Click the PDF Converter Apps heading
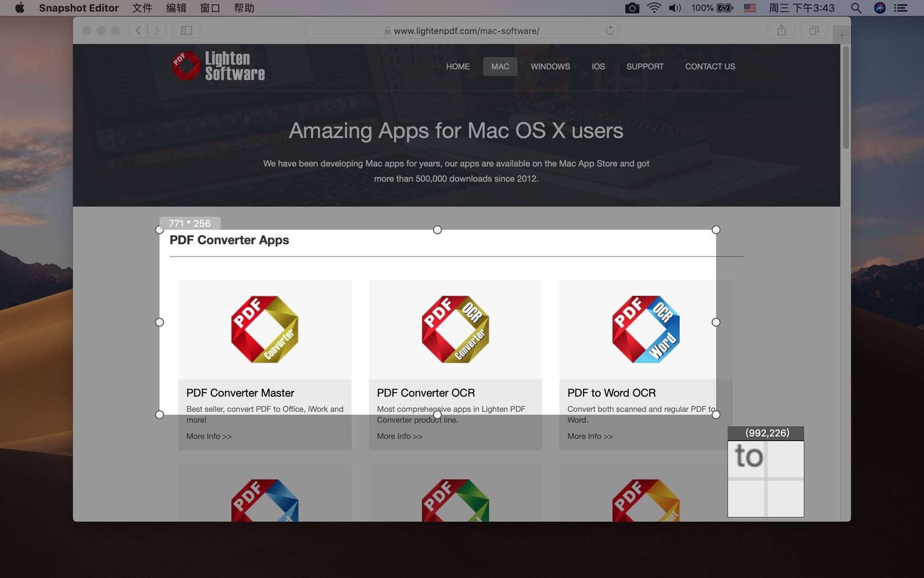 click(229, 240)
